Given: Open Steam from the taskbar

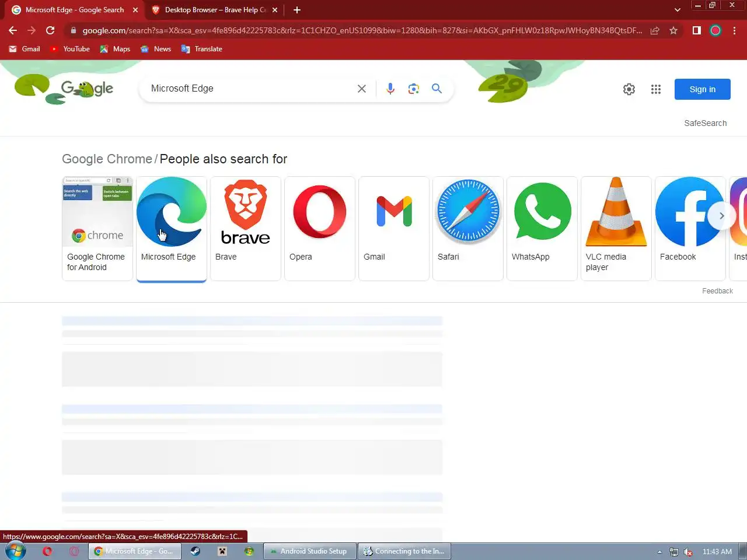Looking at the screenshot, I should pos(196,551).
